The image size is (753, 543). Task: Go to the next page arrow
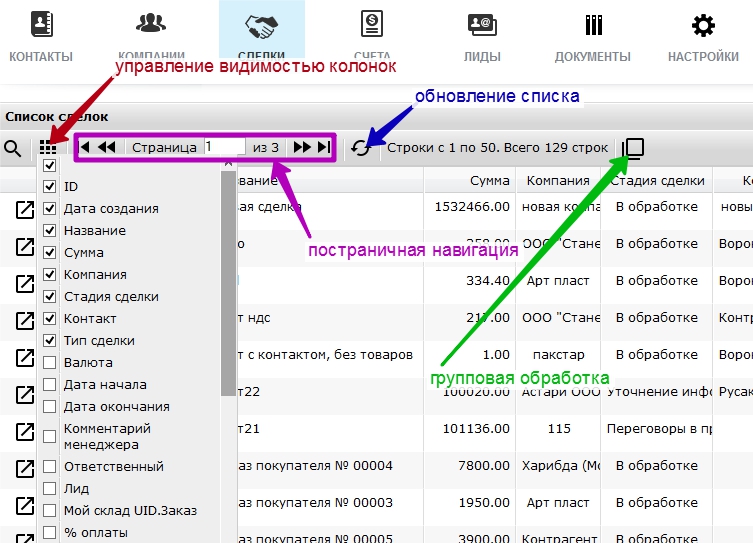(x=302, y=147)
